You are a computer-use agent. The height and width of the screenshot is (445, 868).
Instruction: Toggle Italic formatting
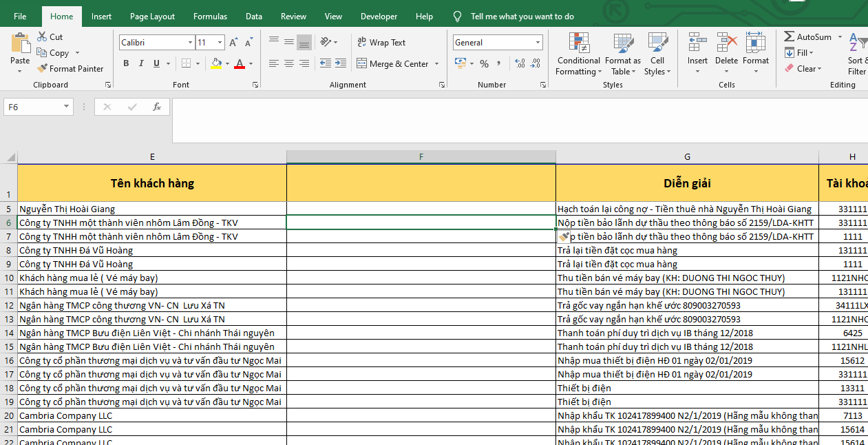pyautogui.click(x=141, y=64)
